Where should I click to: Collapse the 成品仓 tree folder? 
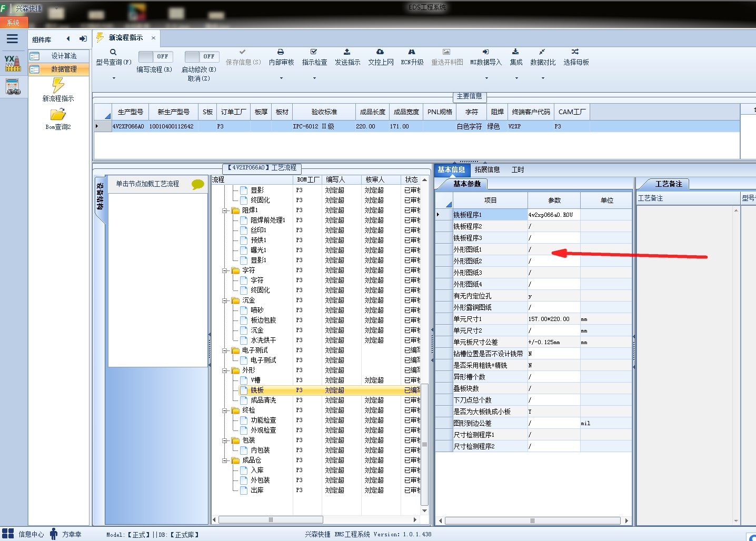click(x=225, y=460)
